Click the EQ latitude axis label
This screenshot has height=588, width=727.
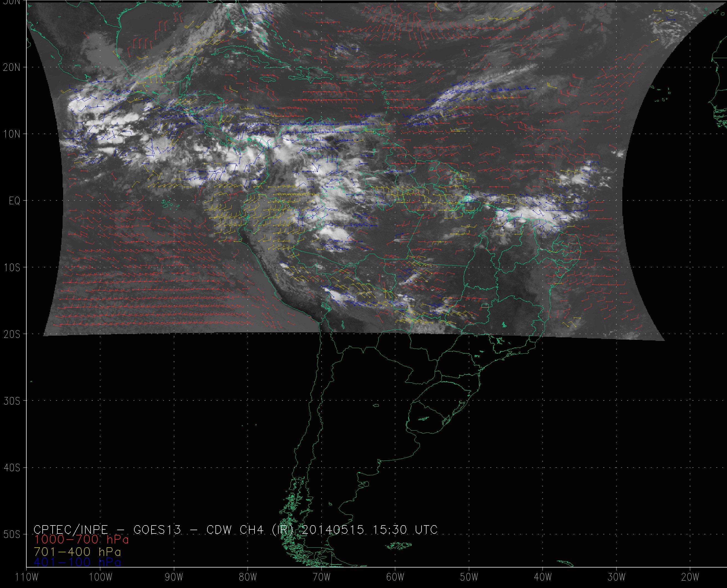(x=14, y=201)
